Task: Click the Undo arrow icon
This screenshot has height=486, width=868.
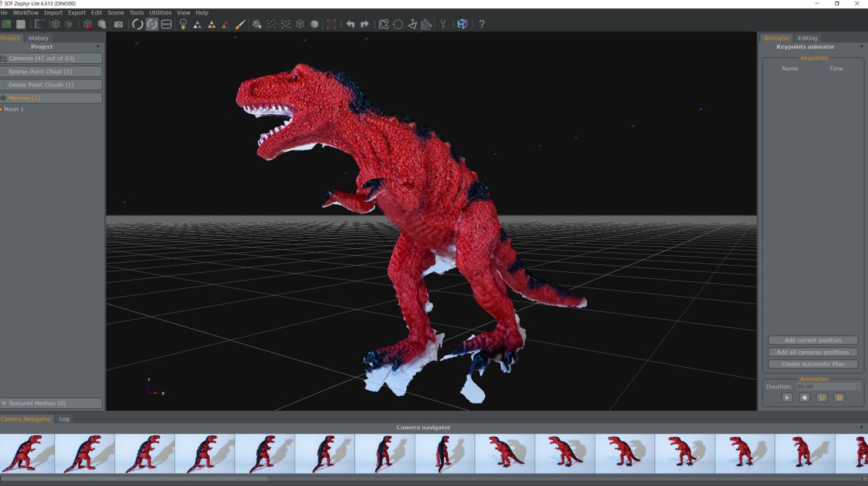Action: 350,24
